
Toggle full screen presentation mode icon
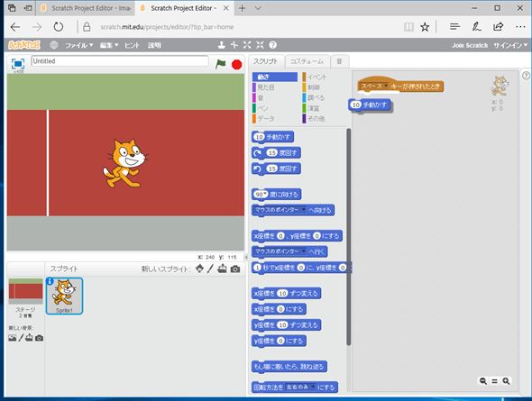point(18,63)
